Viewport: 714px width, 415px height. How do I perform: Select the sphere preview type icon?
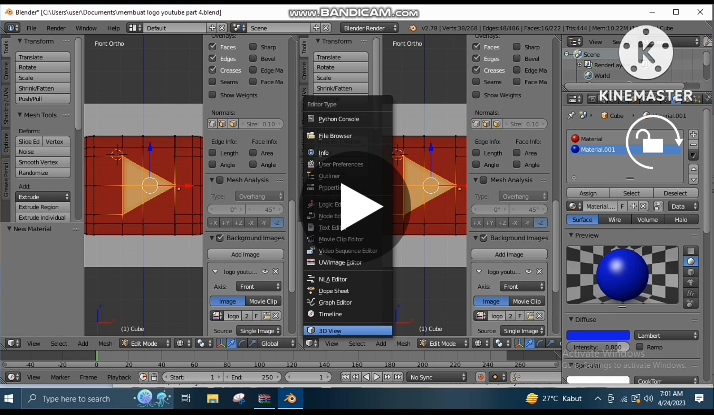point(691,261)
